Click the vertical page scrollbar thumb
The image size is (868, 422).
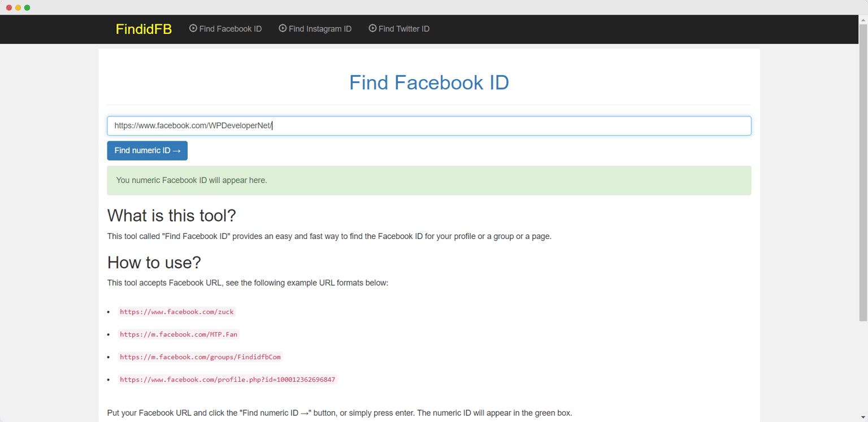click(863, 172)
